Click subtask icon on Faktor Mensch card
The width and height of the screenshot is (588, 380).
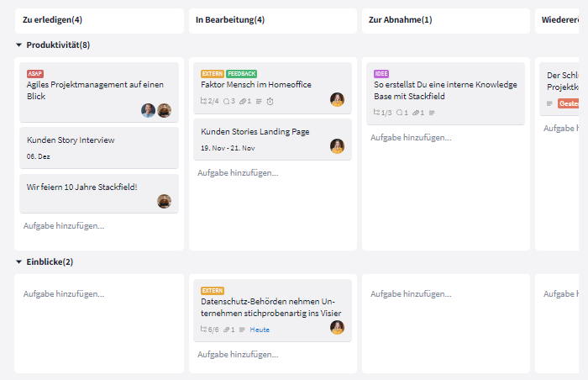coord(204,101)
